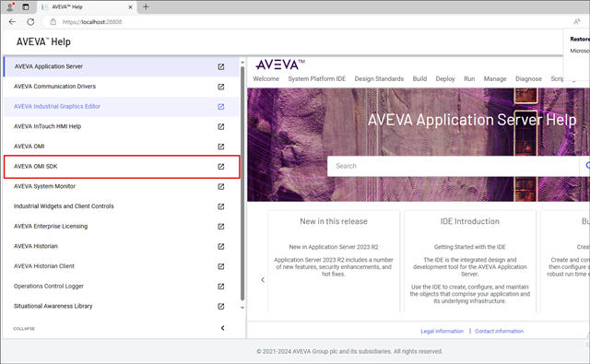
Task: Open the Legal information link
Action: (442, 331)
